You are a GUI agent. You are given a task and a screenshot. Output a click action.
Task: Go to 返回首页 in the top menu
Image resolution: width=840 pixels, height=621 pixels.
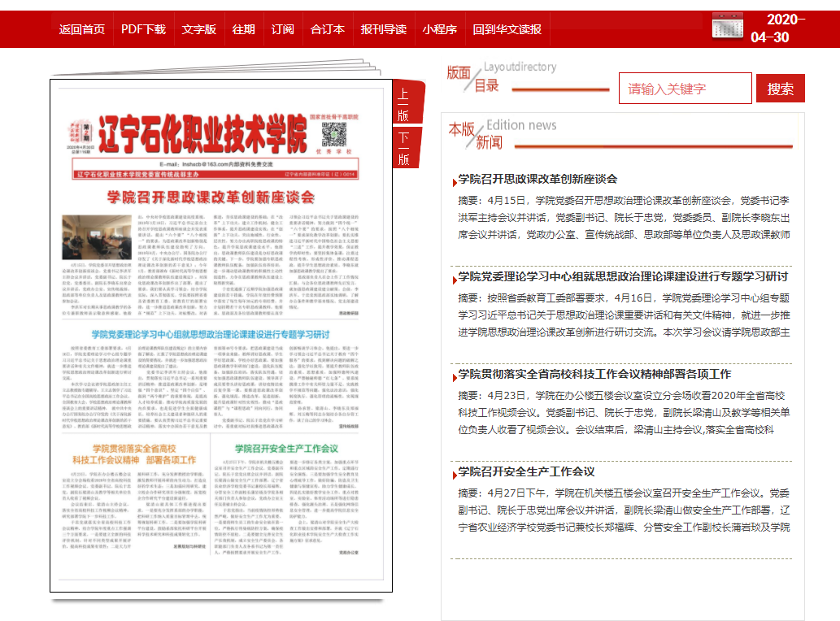click(x=82, y=29)
